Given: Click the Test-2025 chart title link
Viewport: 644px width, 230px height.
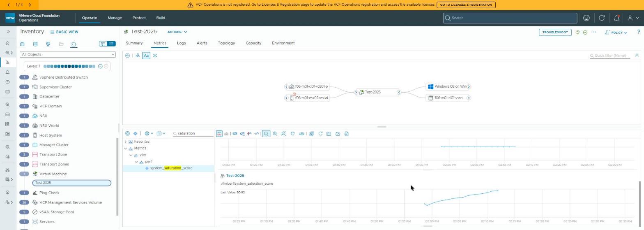Looking at the screenshot, I should click(235, 176).
